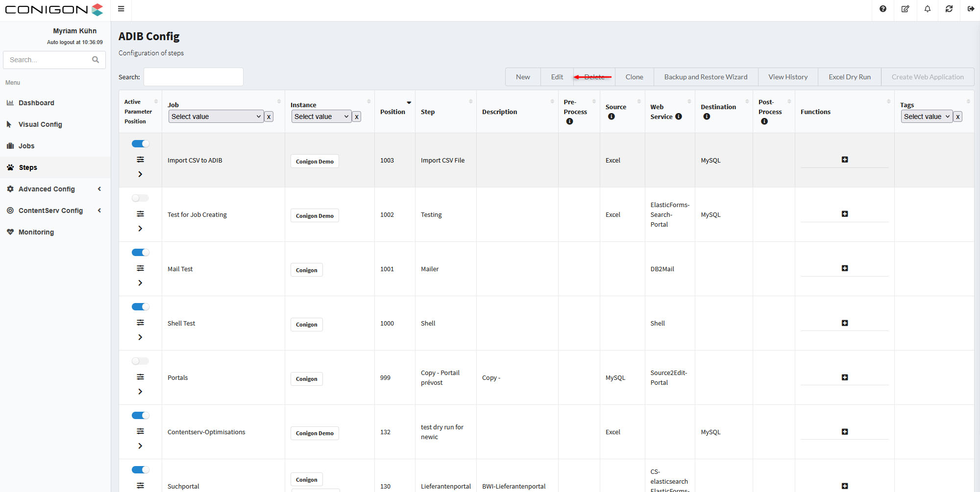Click the table Search input field
This screenshot has width=980, height=492.
coord(193,77)
